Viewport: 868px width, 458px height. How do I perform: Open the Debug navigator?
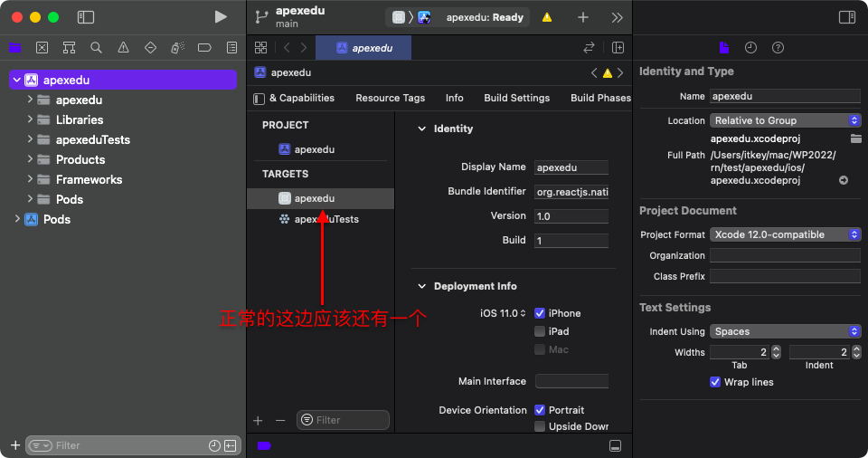tap(177, 48)
